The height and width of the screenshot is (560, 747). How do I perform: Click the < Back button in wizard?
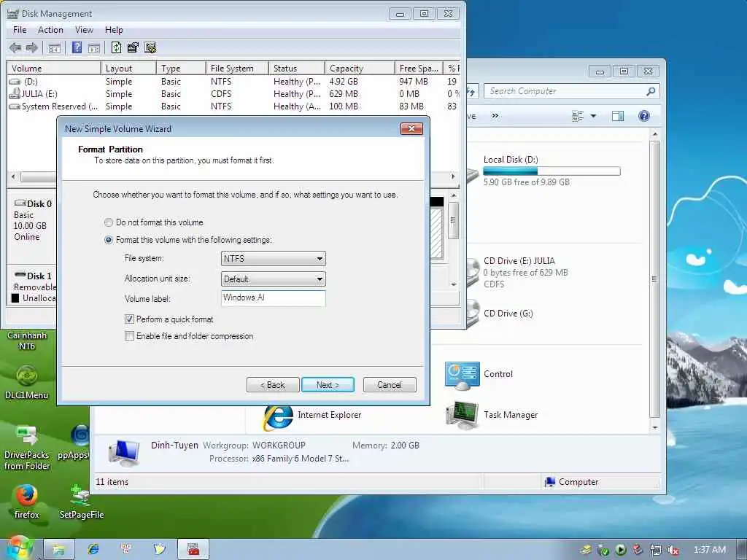(273, 385)
